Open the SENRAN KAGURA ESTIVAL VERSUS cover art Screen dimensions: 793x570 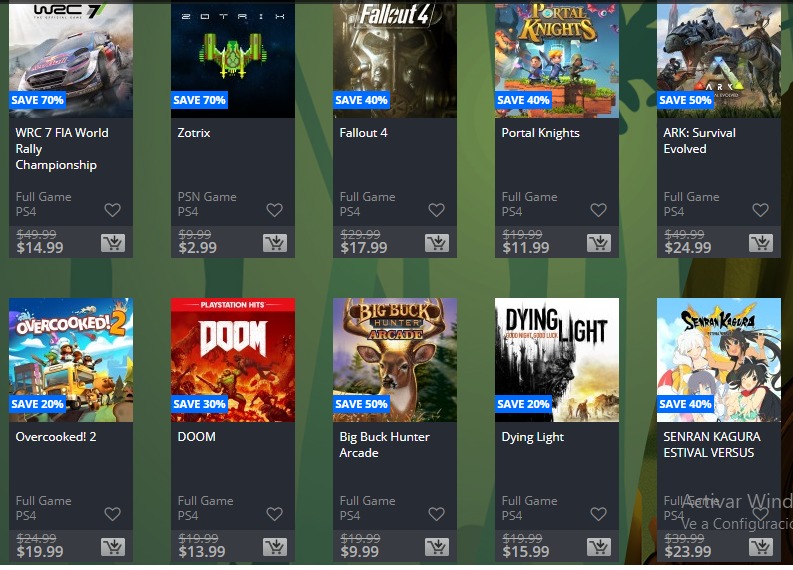[x=719, y=360]
